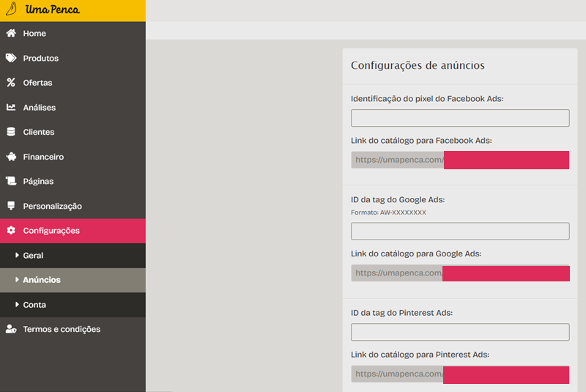Click the Conta submenu arrow

pos(17,305)
